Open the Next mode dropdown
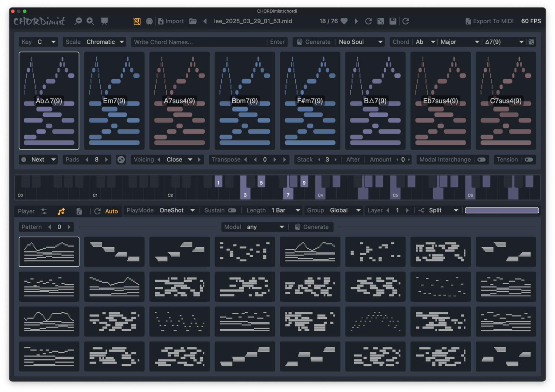The height and width of the screenshot is (392, 555). pyautogui.click(x=43, y=160)
